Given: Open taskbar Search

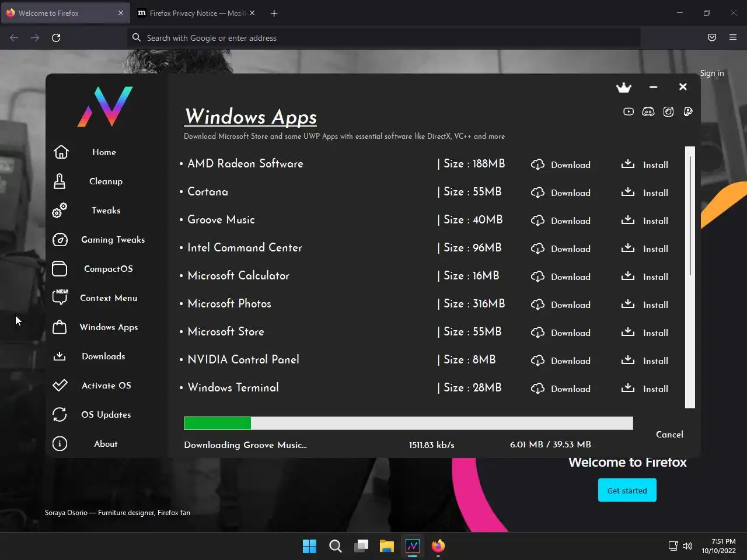Looking at the screenshot, I should (336, 546).
